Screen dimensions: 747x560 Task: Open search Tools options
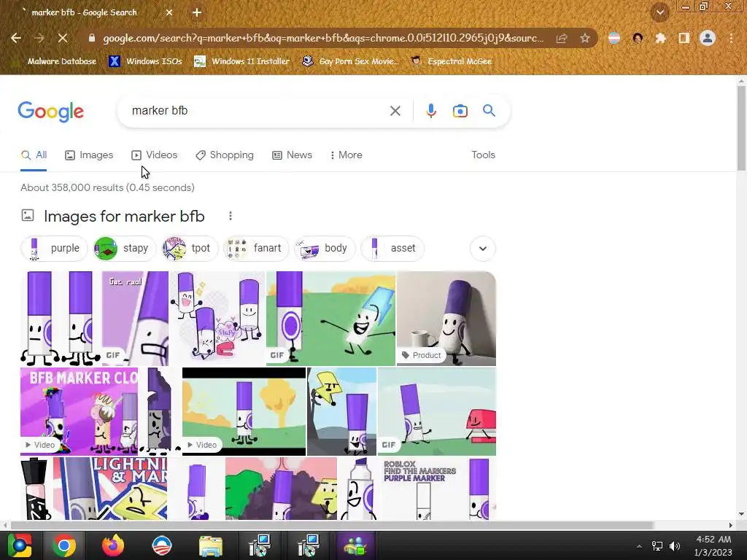coord(483,155)
